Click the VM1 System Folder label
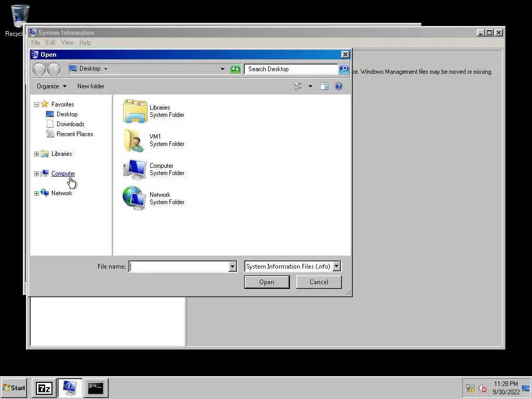 pyautogui.click(x=167, y=140)
